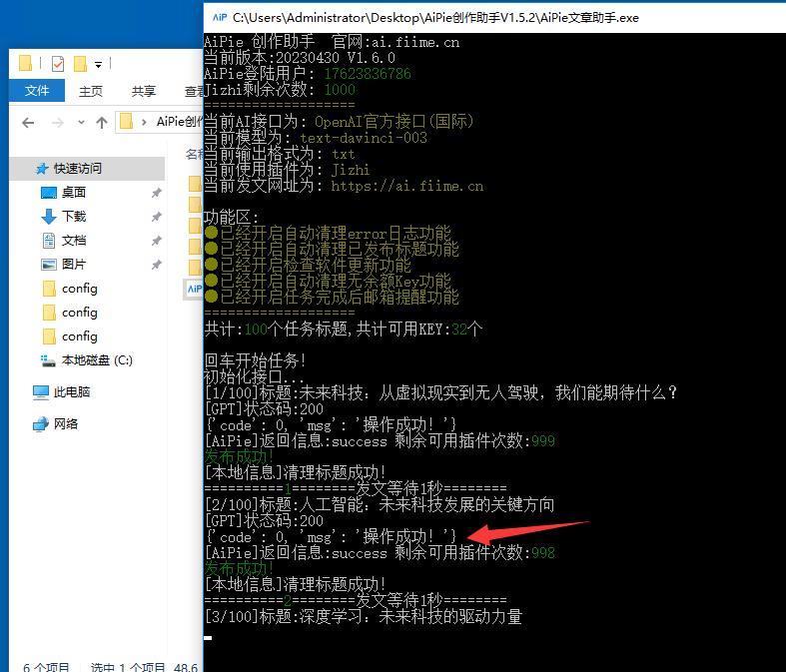This screenshot has height=672, width=786.
Task: Open 桌面 in quick access
Action: tap(74, 193)
